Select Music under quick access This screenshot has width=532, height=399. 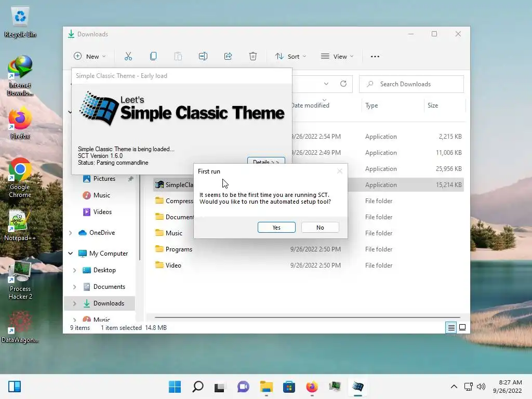click(101, 195)
